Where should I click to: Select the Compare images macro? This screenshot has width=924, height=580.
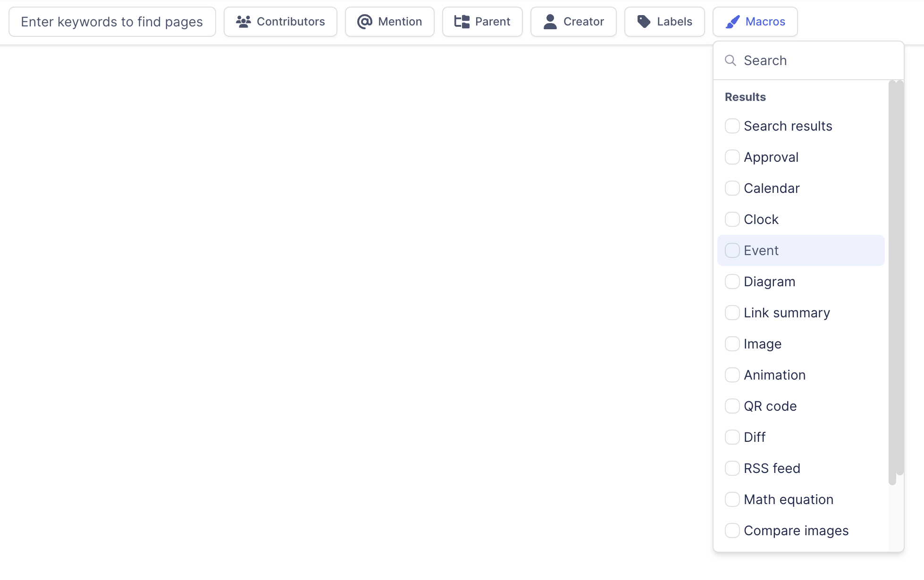[796, 530]
